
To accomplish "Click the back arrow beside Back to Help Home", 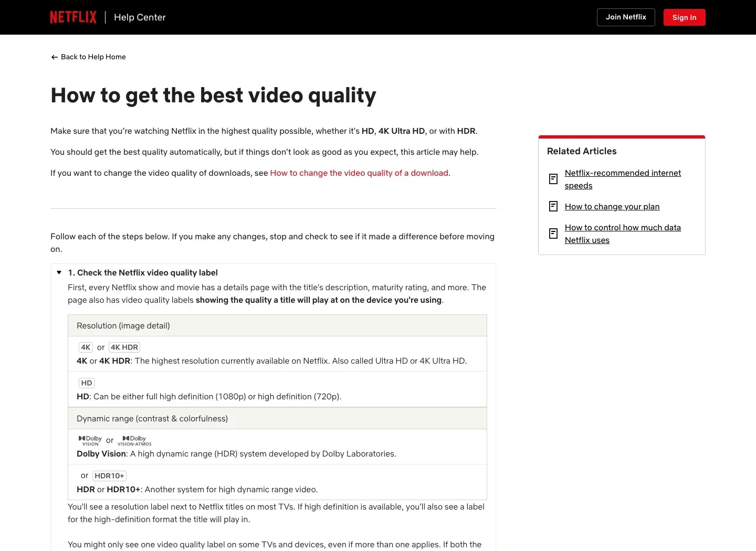I will 54,57.
